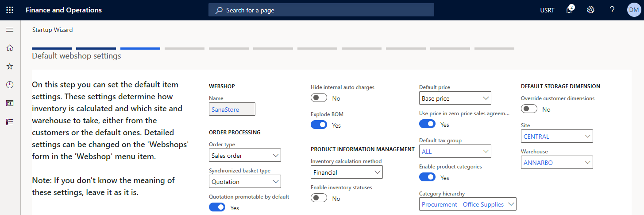Click PRODUCT INFORMATION MANAGEMENT header

tap(362, 149)
